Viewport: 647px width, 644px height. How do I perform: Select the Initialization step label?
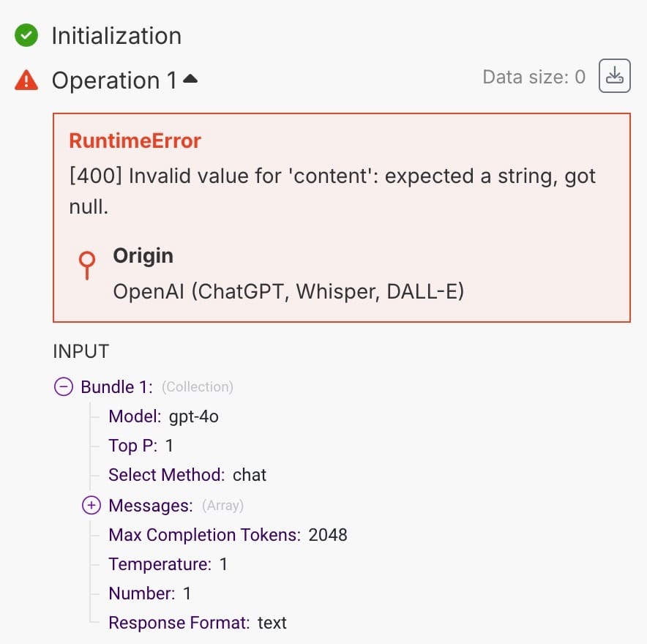pos(116,36)
